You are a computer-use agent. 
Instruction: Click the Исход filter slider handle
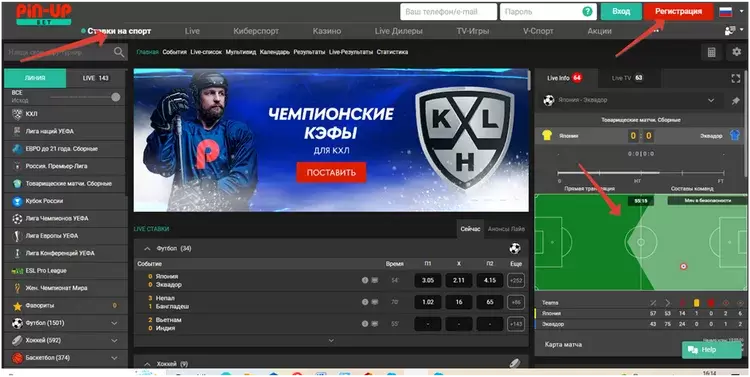pyautogui.click(x=115, y=97)
